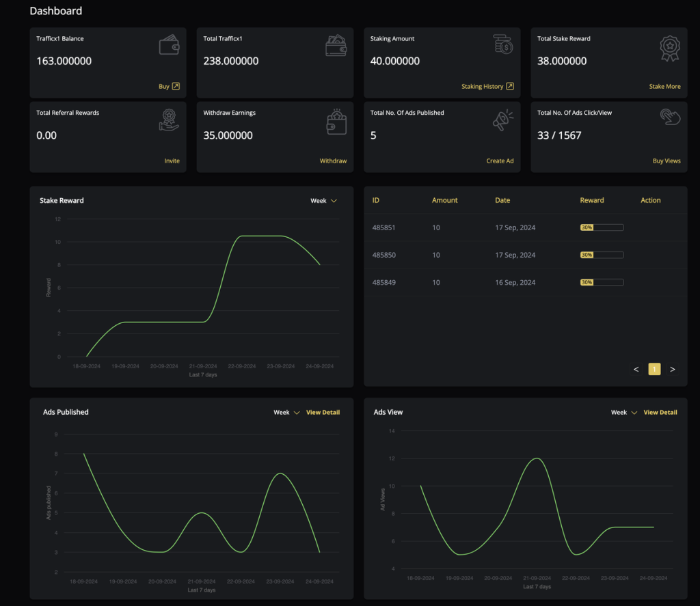The height and width of the screenshot is (606, 700).
Task: Select page 1 in staking table pagination
Action: pyautogui.click(x=654, y=370)
